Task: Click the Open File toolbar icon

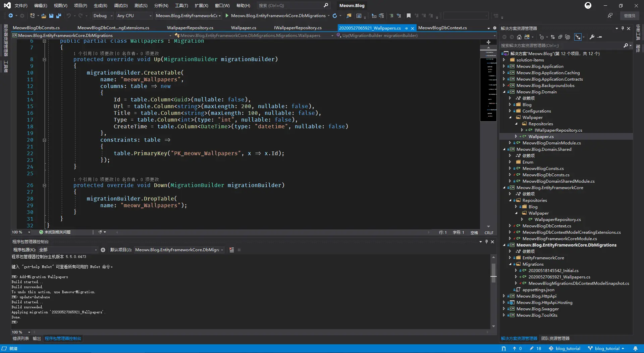Action: pos(44,16)
